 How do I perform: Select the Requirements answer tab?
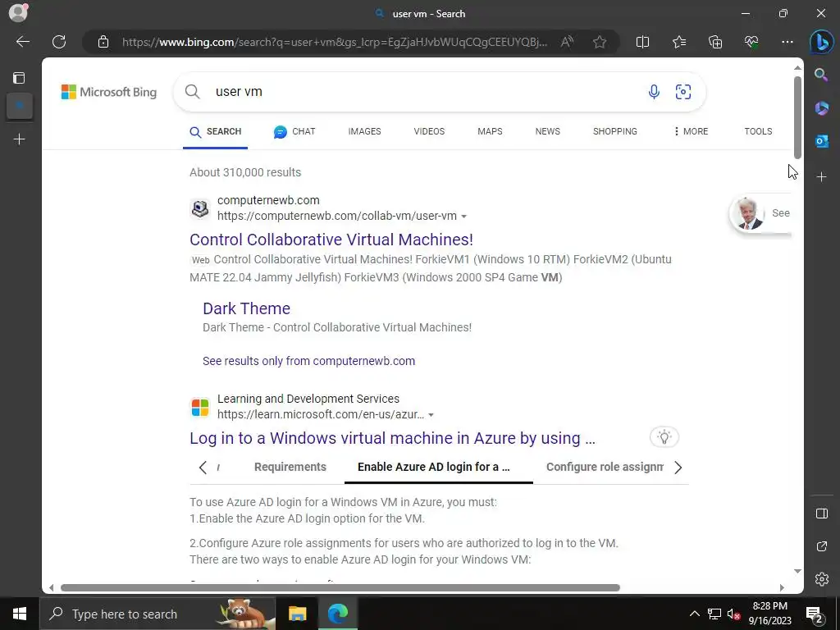point(290,467)
